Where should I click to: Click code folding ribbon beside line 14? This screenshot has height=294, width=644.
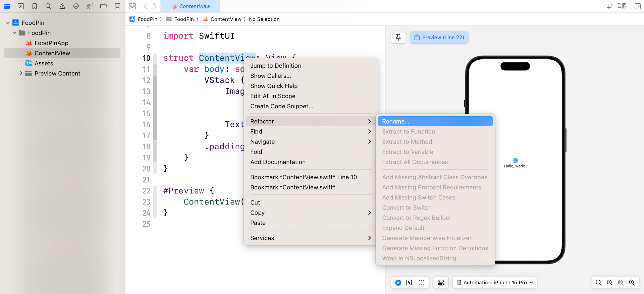155,102
